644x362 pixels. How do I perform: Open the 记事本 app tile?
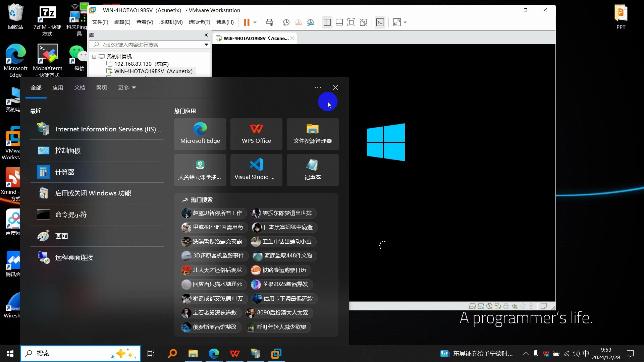[x=313, y=170]
